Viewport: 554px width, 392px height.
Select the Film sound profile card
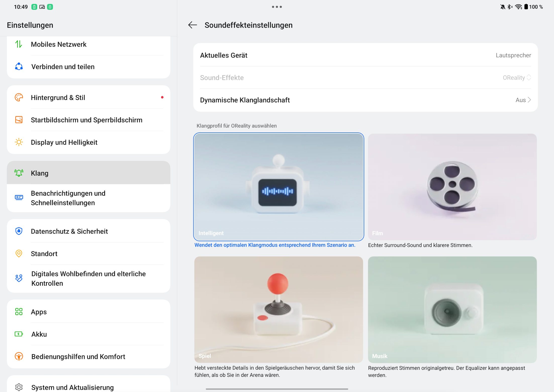452,187
